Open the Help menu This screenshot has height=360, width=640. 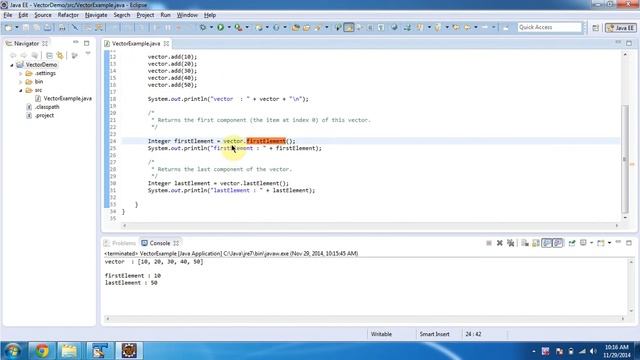pyautogui.click(x=210, y=15)
